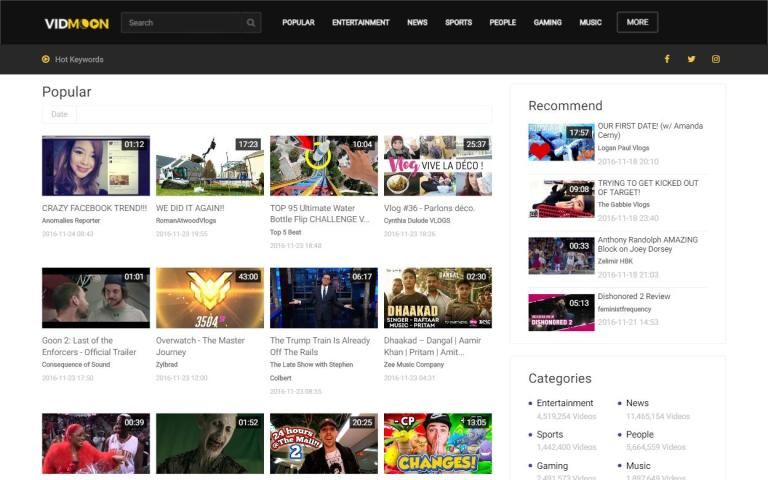Visit the Logan Paul Vlogs channel link
This screenshot has height=480, width=768.
point(623,148)
